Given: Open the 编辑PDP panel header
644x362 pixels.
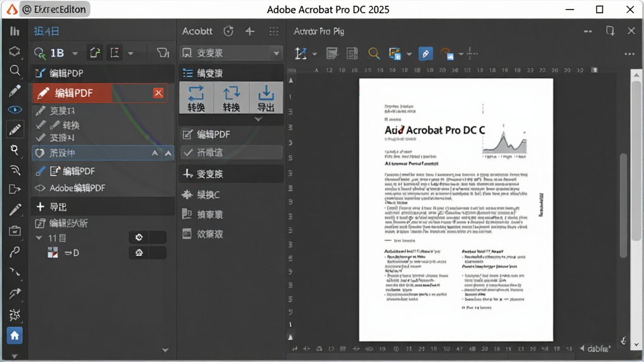Looking at the screenshot, I should [x=103, y=73].
